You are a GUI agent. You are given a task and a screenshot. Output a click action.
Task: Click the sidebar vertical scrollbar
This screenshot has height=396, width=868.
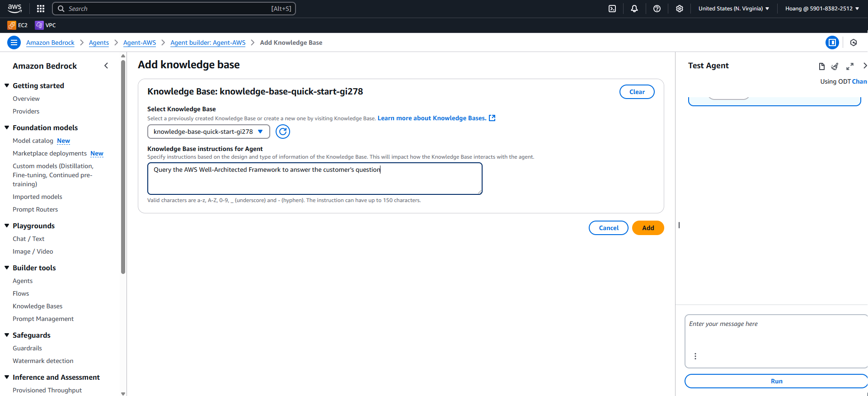point(123,167)
